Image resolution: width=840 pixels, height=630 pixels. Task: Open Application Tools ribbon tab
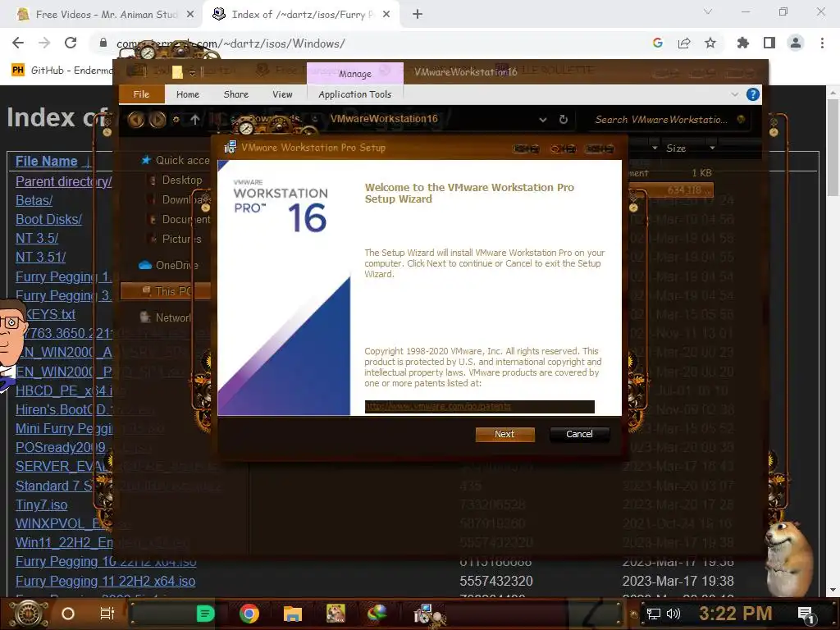click(x=354, y=94)
